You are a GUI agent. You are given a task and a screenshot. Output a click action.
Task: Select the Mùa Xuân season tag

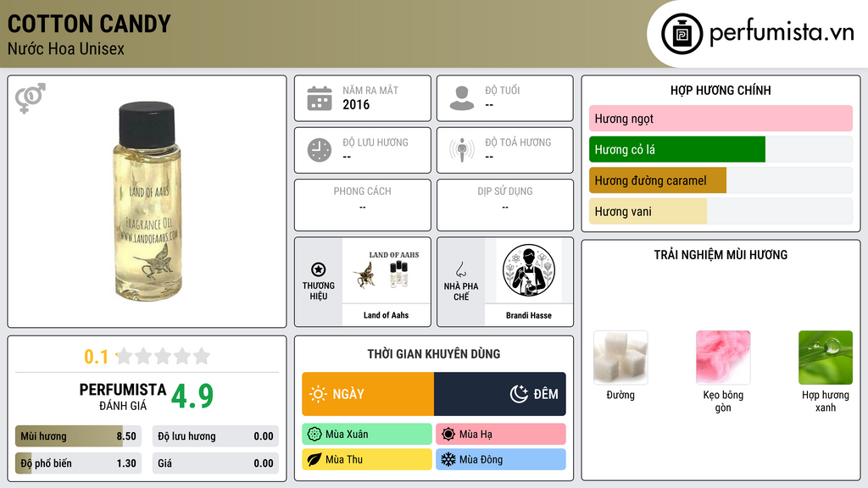(367, 435)
